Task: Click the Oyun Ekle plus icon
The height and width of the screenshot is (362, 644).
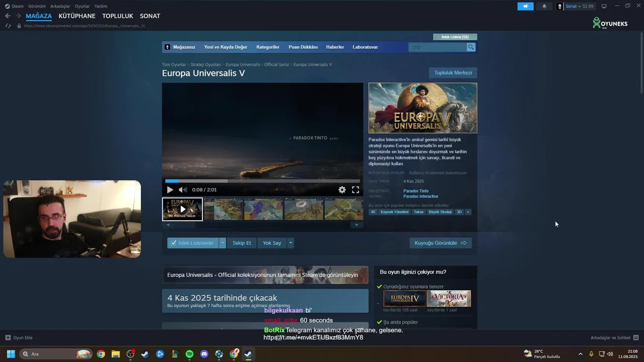Action: [8, 338]
